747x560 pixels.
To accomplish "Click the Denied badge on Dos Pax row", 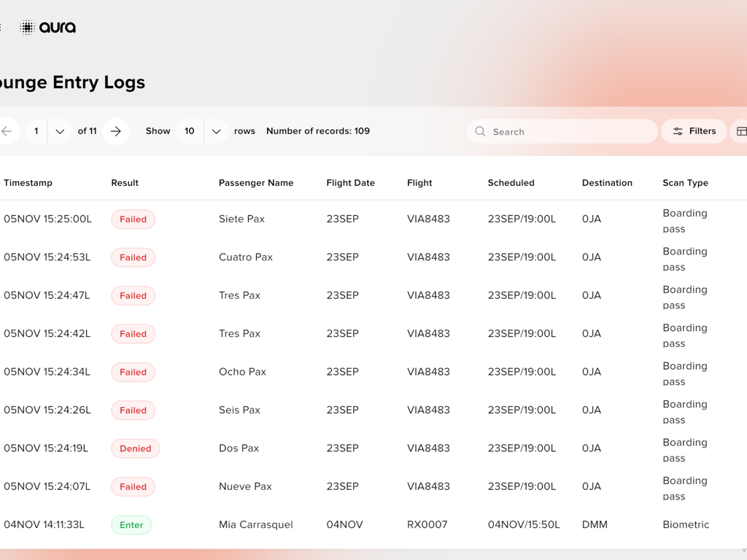I will (135, 448).
